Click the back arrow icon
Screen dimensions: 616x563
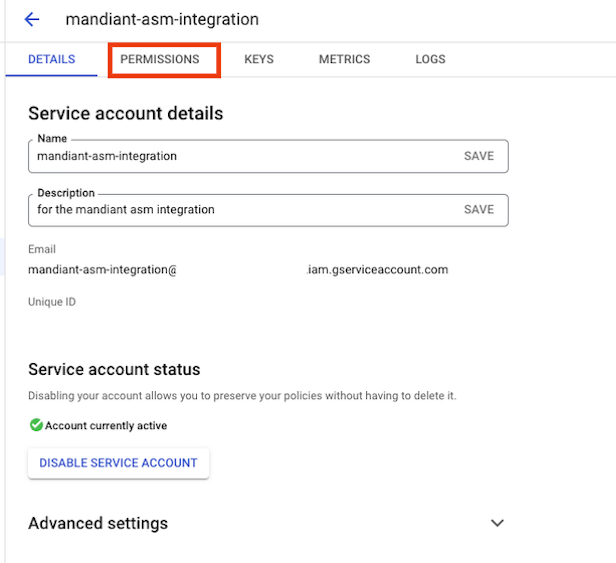click(32, 19)
